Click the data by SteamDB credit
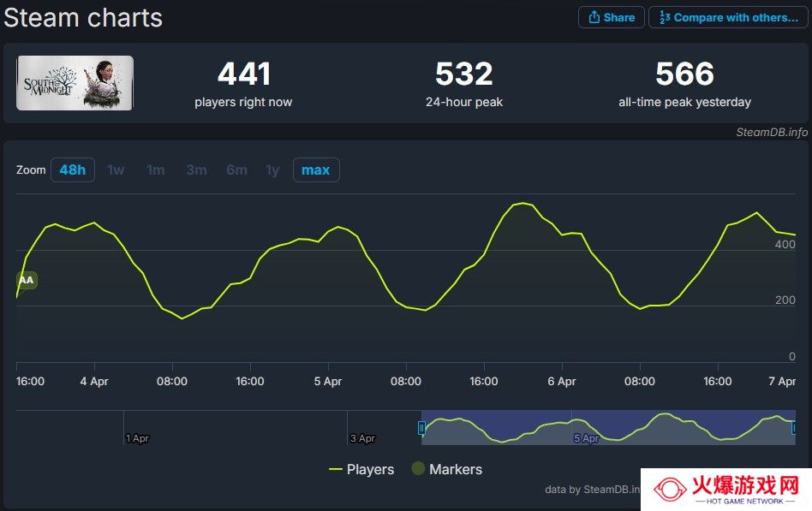 pyautogui.click(x=593, y=490)
